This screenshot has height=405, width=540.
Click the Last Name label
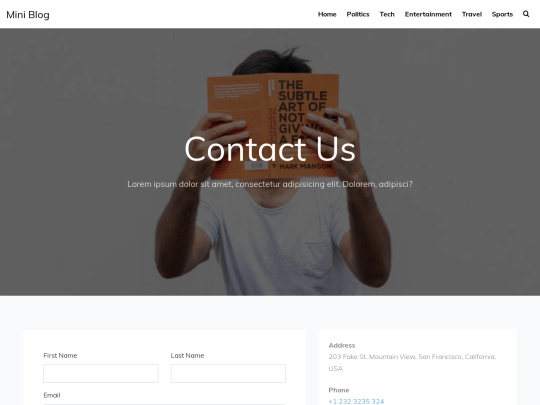point(187,355)
